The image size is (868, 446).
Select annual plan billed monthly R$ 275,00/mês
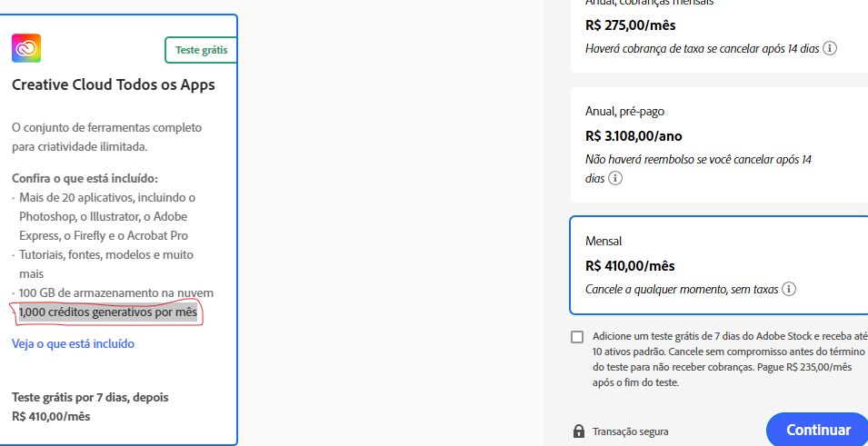(x=719, y=34)
